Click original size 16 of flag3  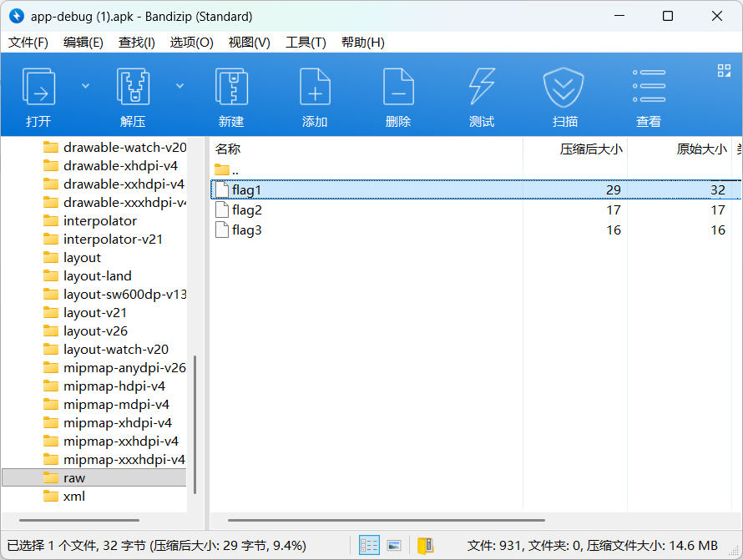[718, 230]
